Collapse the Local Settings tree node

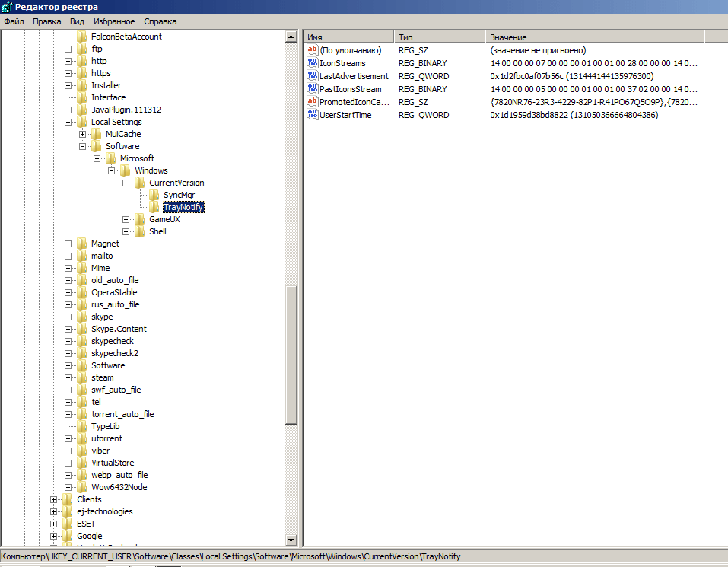68,122
